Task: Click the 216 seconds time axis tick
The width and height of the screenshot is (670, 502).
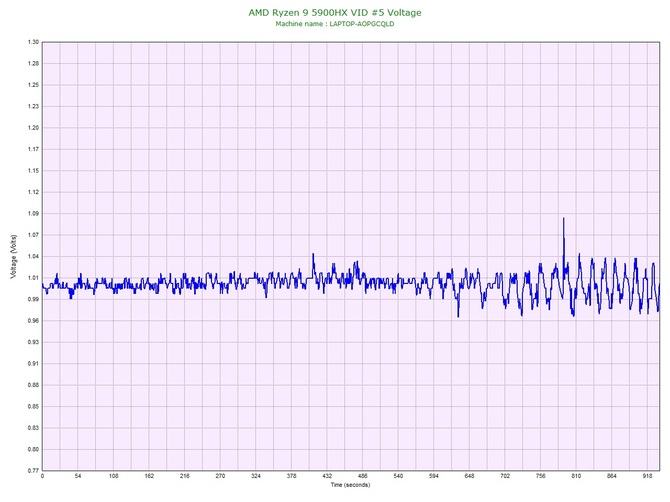Action: point(185,476)
